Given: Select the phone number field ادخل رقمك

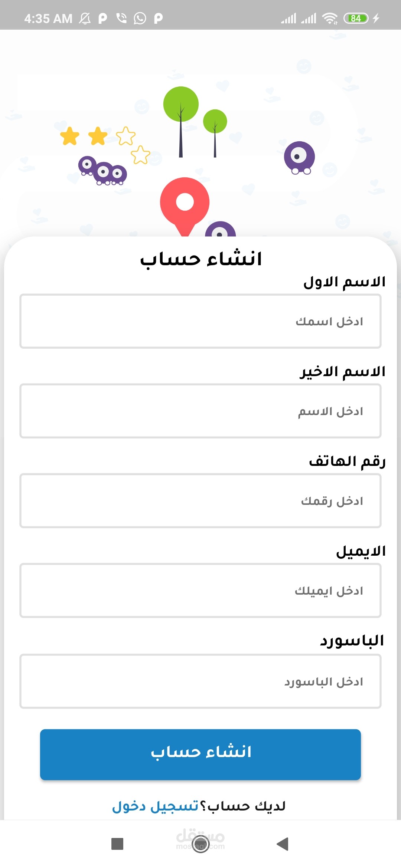Looking at the screenshot, I should (200, 501).
